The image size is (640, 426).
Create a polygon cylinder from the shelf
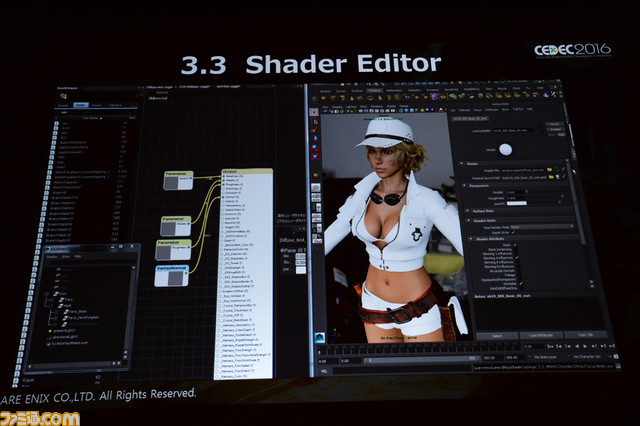342,98
